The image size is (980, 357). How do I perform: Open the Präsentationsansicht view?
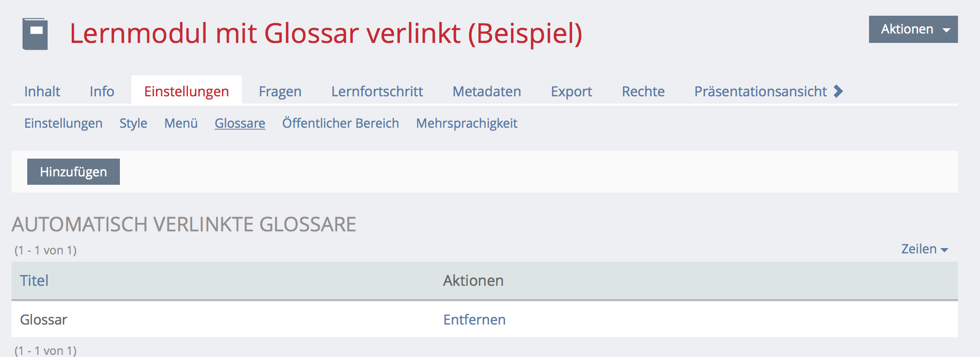click(x=760, y=92)
